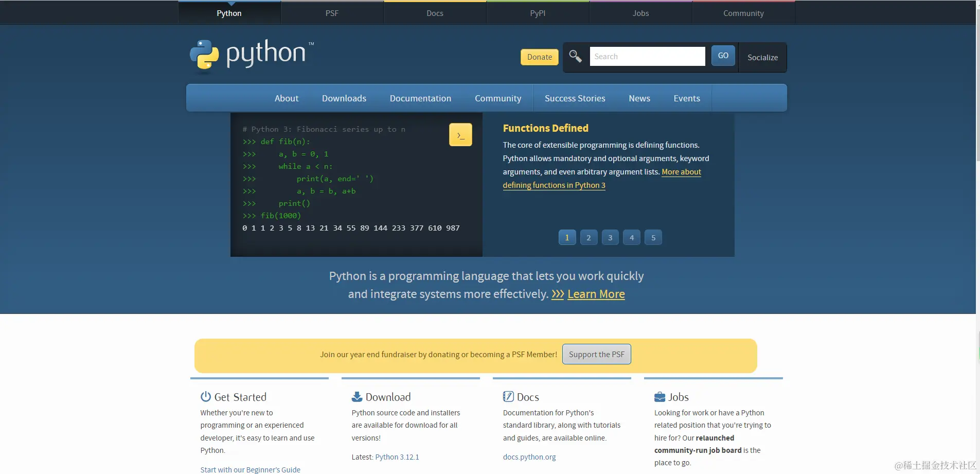Click the triple chevron before Learn More

pos(558,294)
